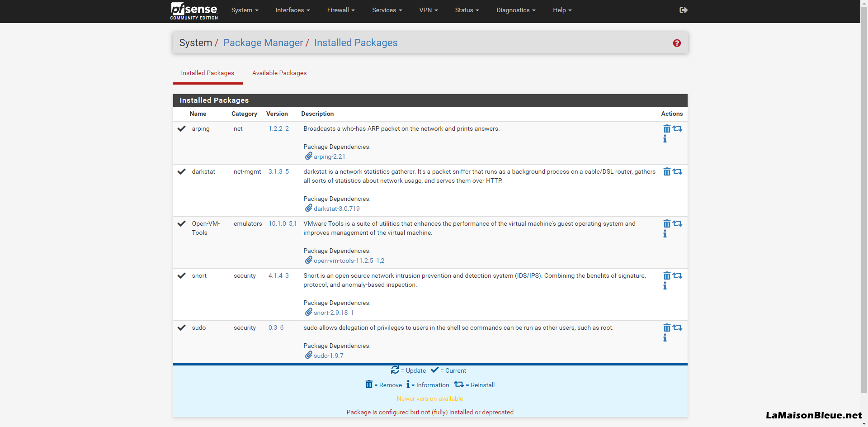Show information for the sudo package
The image size is (868, 427).
[x=665, y=338]
